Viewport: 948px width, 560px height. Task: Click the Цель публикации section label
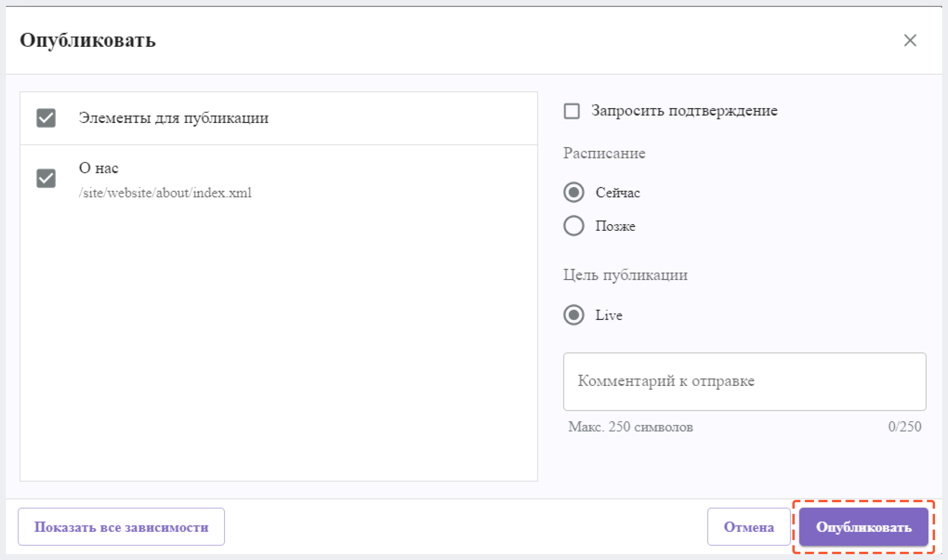point(625,275)
